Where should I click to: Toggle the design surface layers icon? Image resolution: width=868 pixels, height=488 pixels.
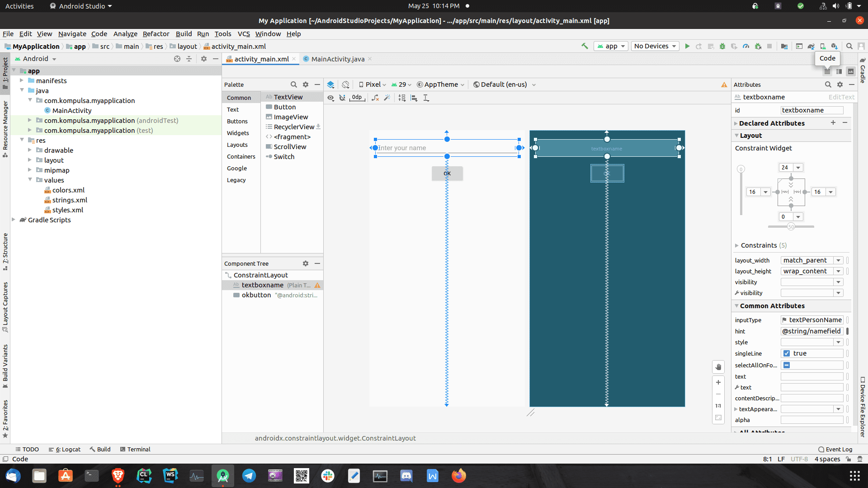point(330,84)
